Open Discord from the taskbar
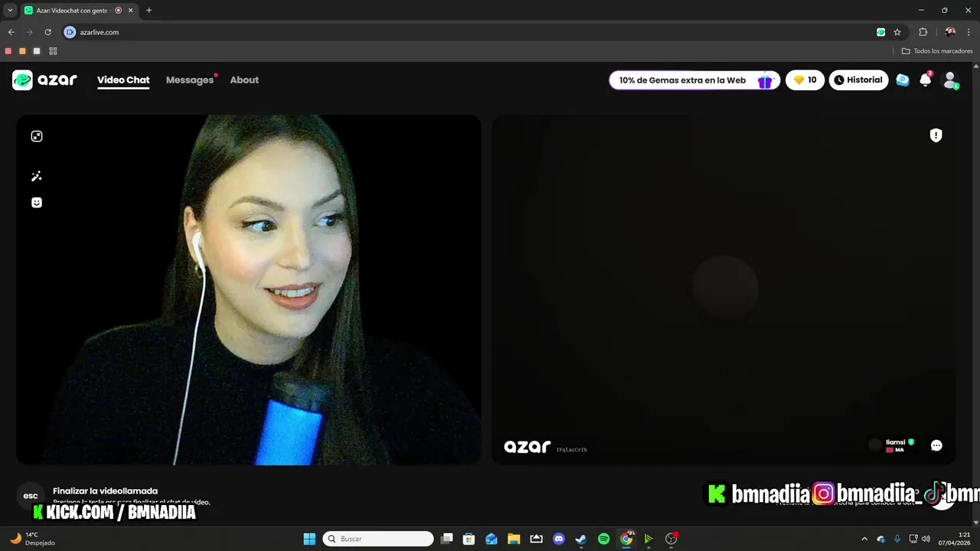The width and height of the screenshot is (980, 551). point(559,539)
